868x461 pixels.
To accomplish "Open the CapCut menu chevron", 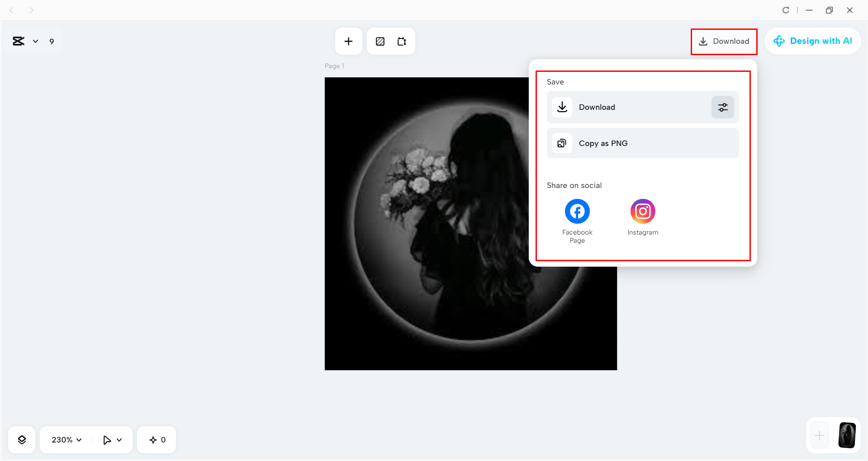I will (x=36, y=41).
